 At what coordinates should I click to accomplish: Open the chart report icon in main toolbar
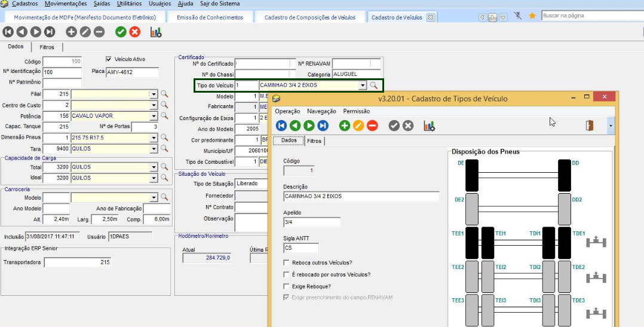(x=156, y=32)
